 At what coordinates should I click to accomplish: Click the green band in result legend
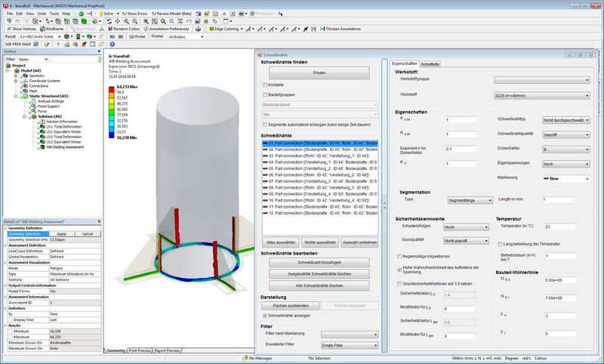click(111, 112)
